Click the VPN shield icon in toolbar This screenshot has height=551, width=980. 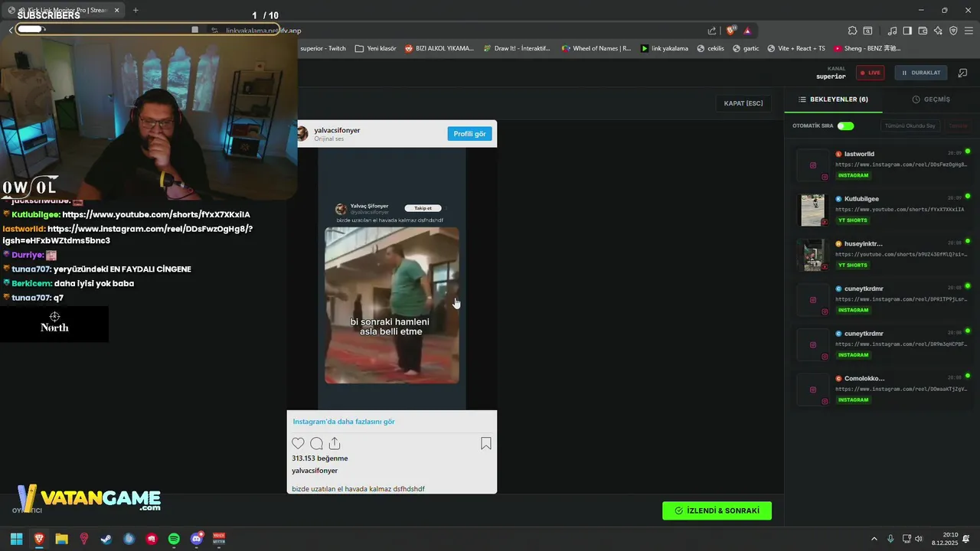(953, 31)
